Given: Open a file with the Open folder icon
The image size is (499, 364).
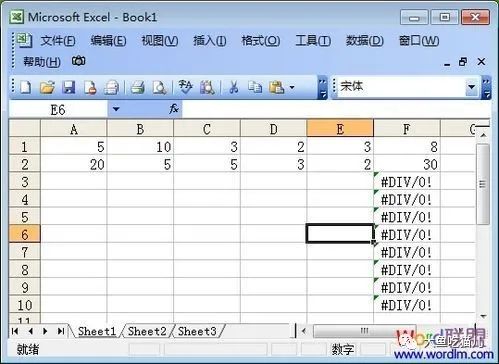Looking at the screenshot, I should tap(47, 87).
